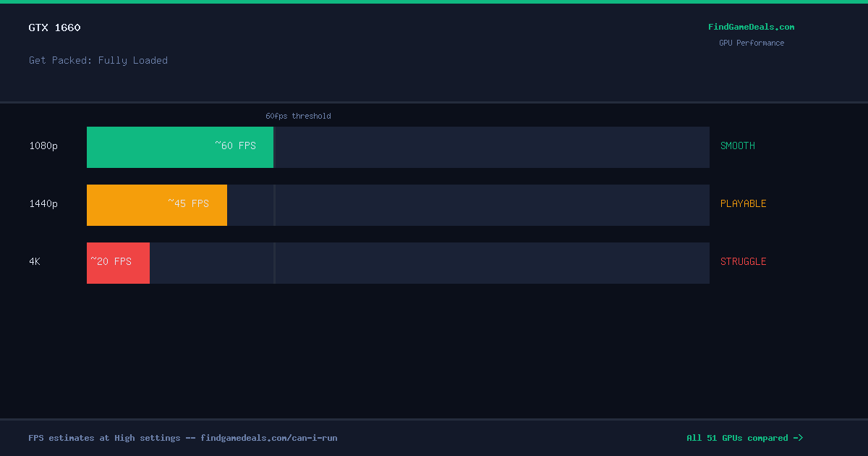The image size is (868, 456).
Task: Click the '60fps threshold' label
Action: click(298, 116)
